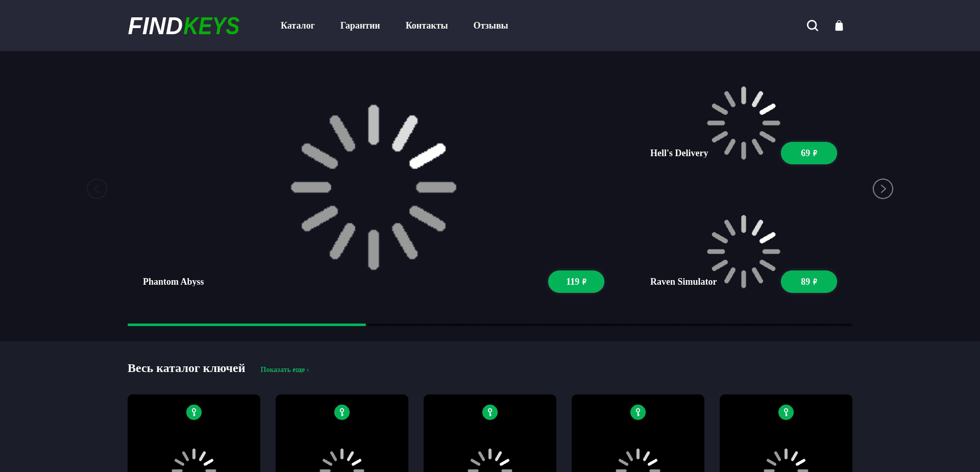Select the Phantom Abyss title
This screenshot has width=980, height=472.
173,281
